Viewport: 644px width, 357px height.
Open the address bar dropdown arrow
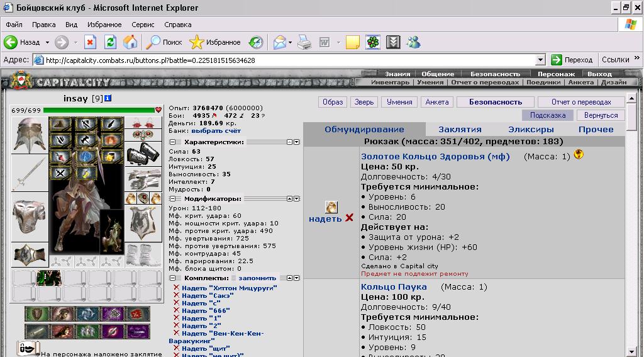click(541, 60)
